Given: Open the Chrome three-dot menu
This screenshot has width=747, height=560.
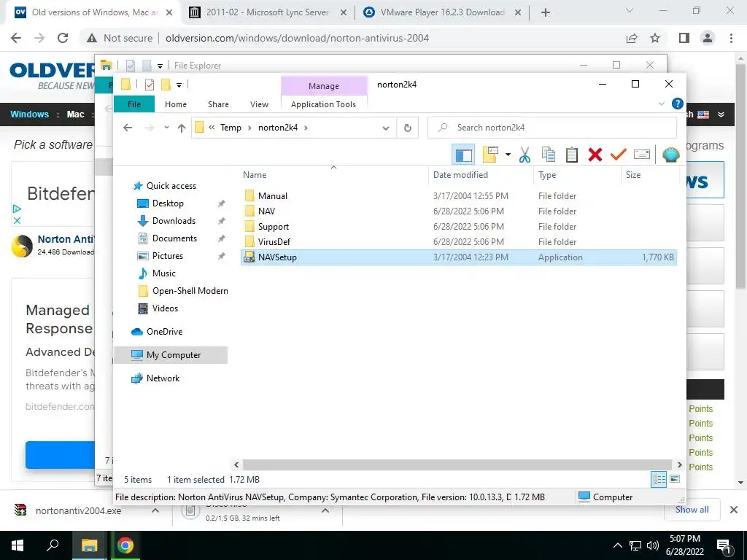Looking at the screenshot, I should pyautogui.click(x=731, y=38).
